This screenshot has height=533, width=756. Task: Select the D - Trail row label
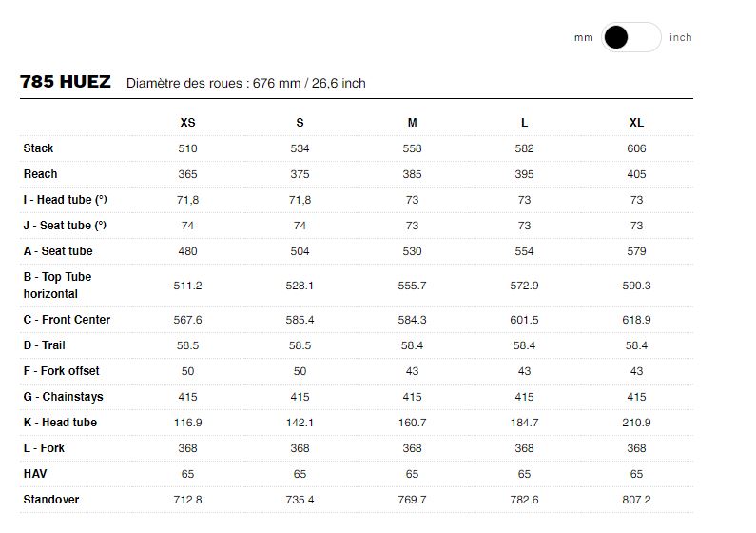(x=44, y=345)
